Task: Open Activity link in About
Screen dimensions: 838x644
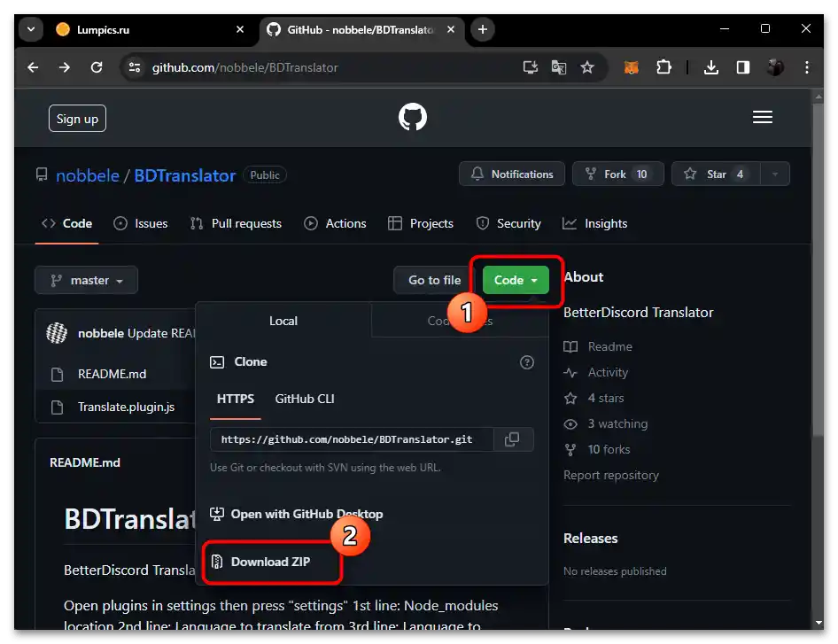Action: tap(596, 373)
